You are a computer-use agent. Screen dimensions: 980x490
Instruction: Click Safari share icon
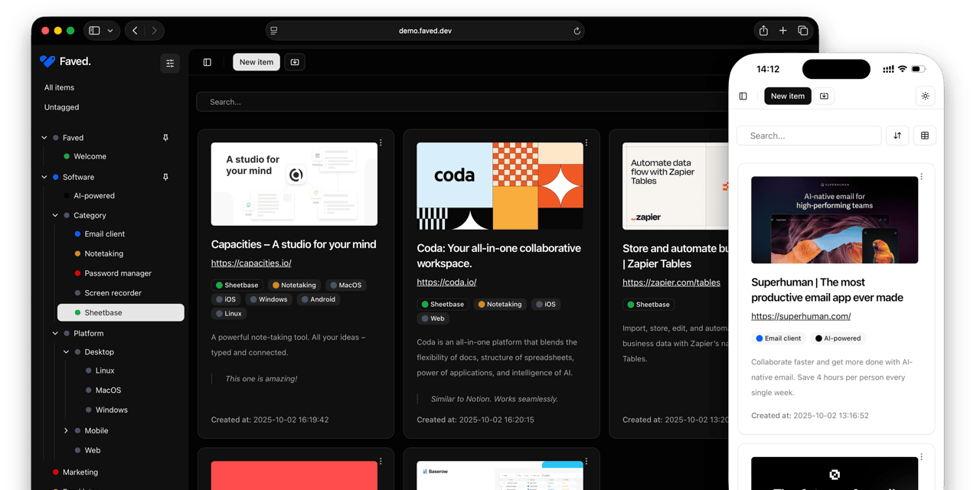[x=763, y=31]
